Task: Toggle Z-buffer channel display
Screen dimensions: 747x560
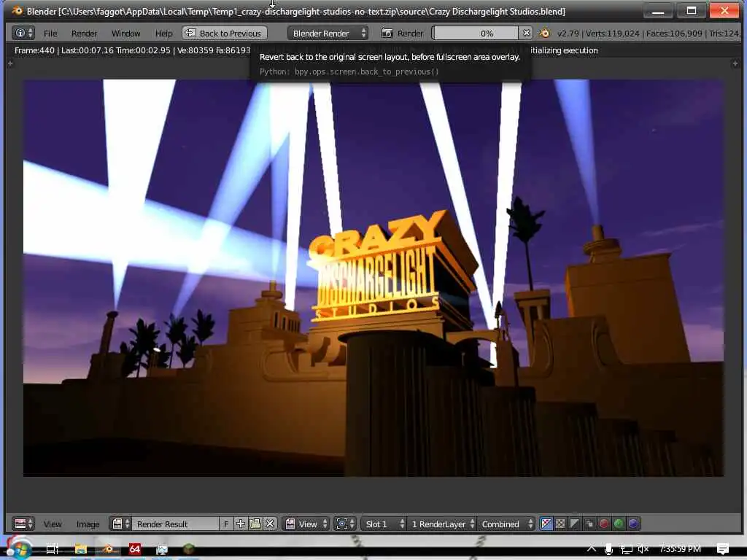Action: click(589, 524)
